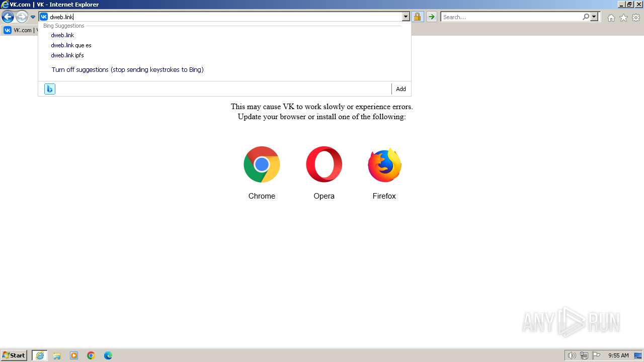Click the VK favicon in address bar
This screenshot has width=644, height=362.
coord(44,17)
